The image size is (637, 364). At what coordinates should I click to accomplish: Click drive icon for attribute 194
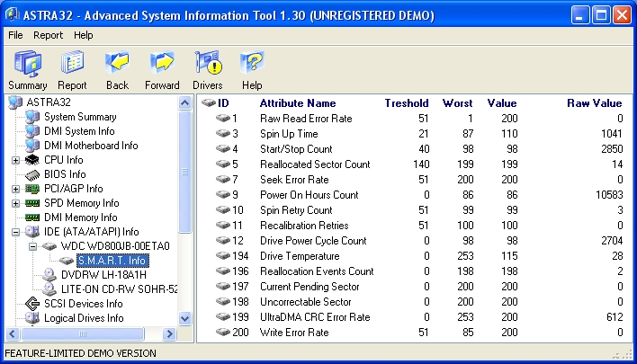click(x=223, y=256)
